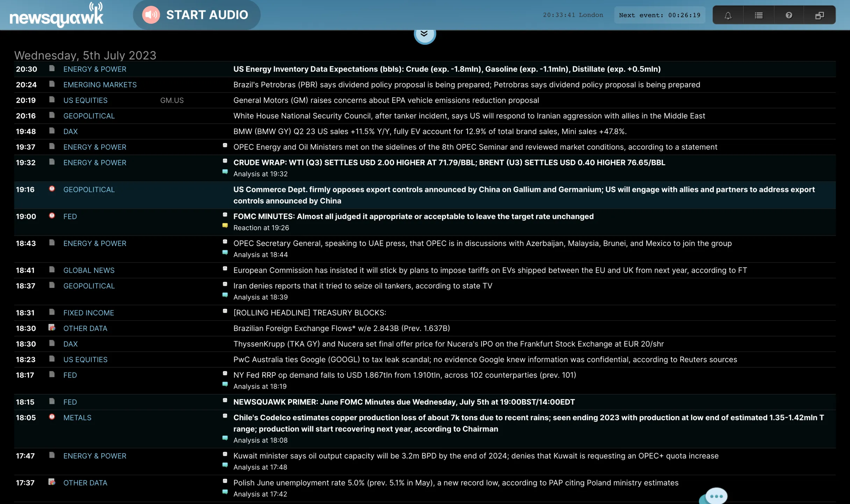850x504 pixels.
Task: Expand the note marker on the TREASURY BLOCKS headline
Action: point(225,311)
